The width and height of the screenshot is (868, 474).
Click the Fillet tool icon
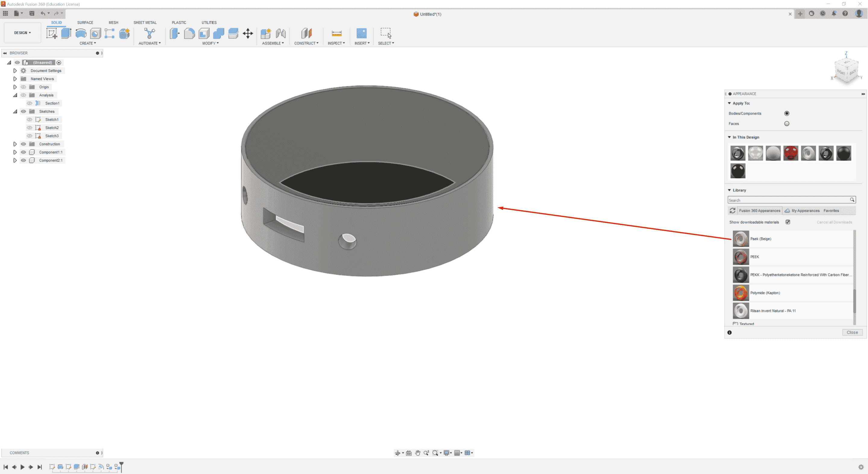pos(189,33)
